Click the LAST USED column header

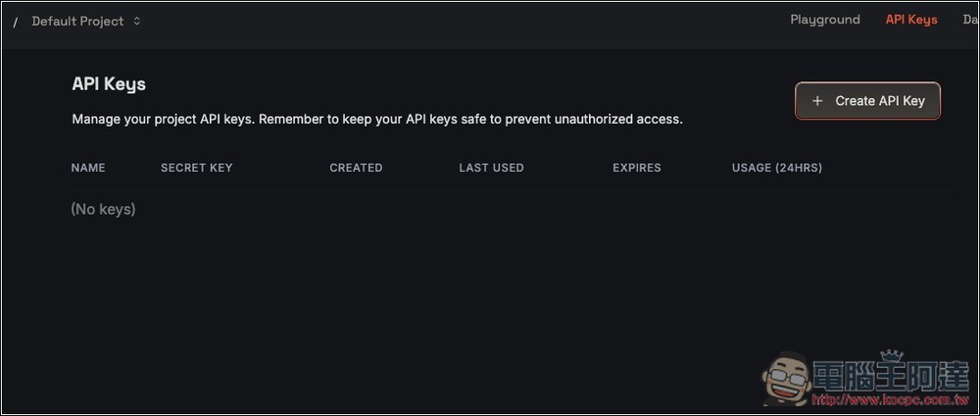click(491, 168)
